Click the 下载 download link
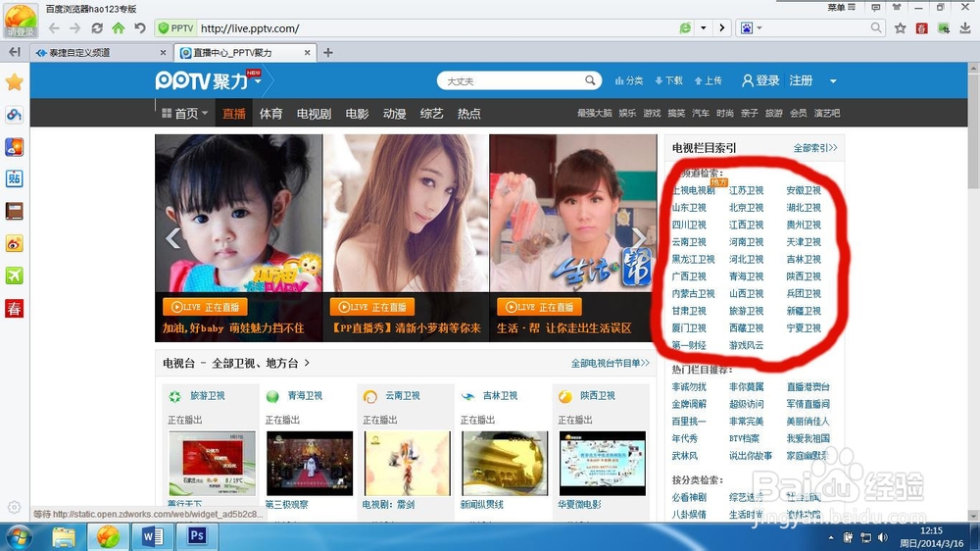 [668, 80]
